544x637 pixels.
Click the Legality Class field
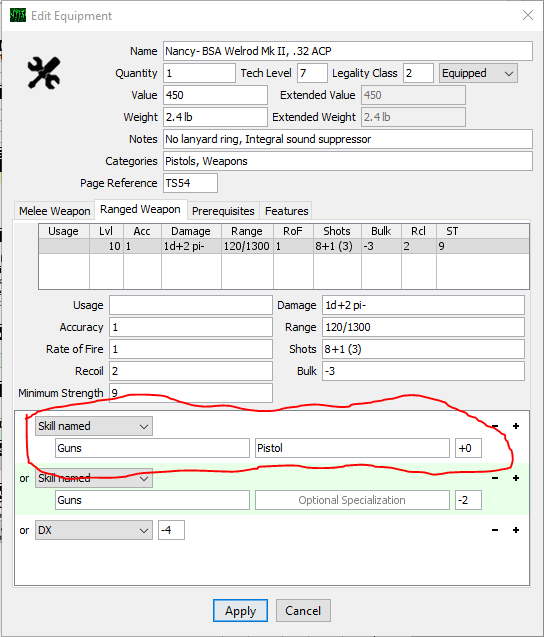[418, 73]
